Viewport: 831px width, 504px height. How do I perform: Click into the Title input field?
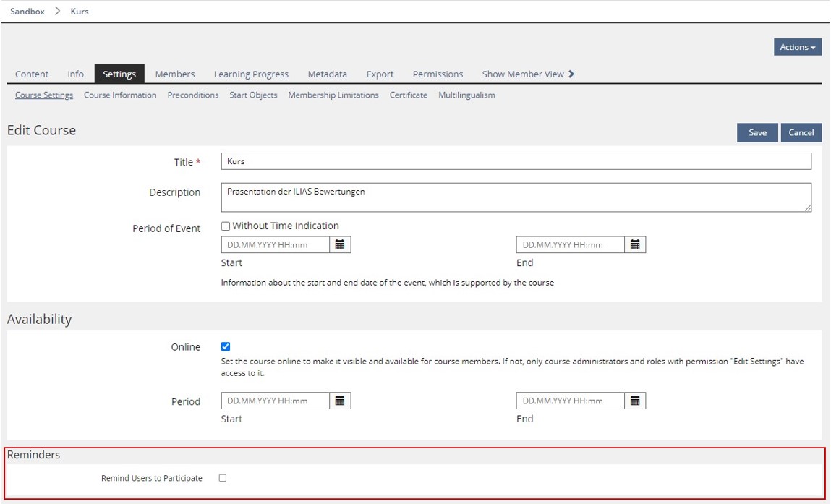516,161
